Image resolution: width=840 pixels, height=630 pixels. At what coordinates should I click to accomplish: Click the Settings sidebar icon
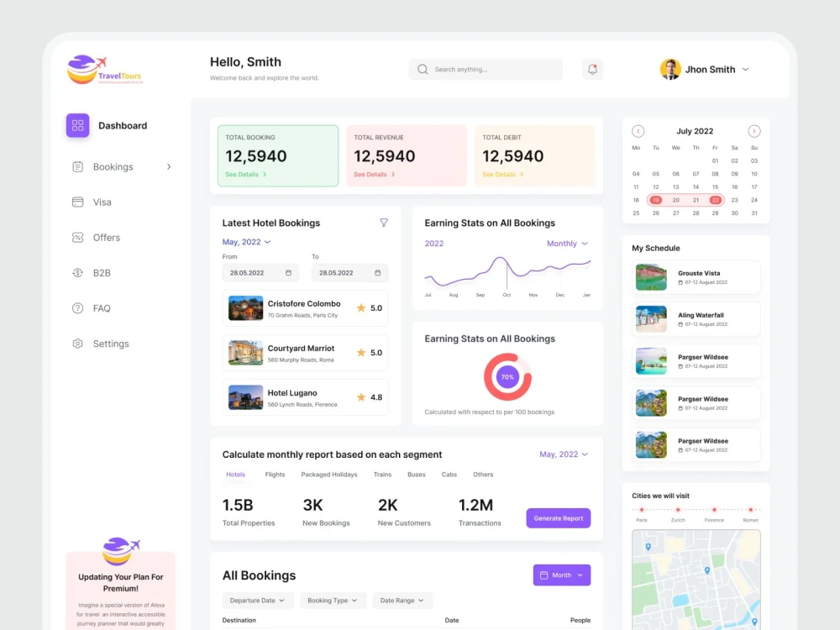coord(80,343)
